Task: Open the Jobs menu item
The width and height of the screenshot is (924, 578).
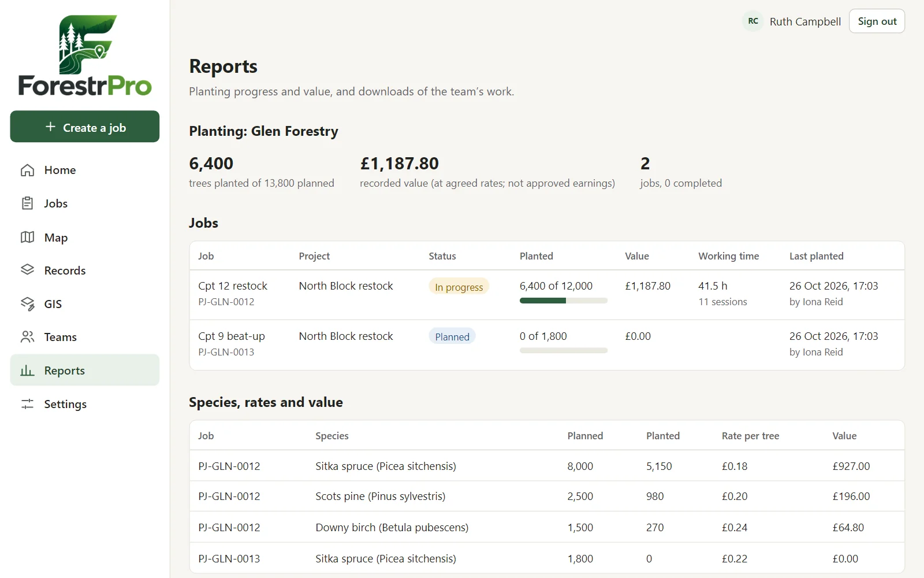Action: tap(85, 203)
